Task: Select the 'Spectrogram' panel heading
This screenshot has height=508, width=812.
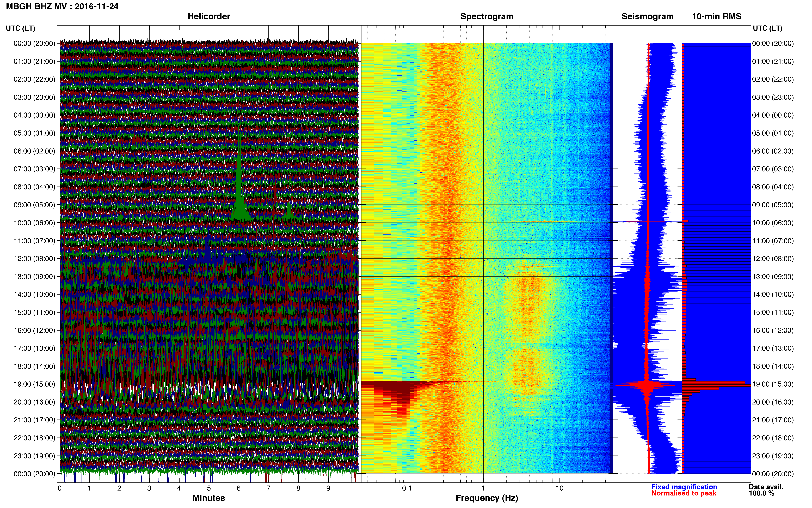Action: (487, 16)
